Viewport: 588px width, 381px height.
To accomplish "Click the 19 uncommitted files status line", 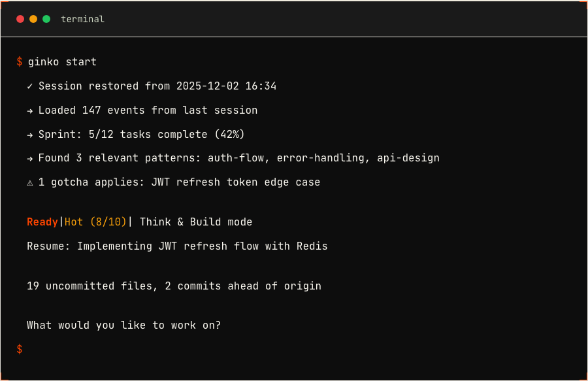I will pyautogui.click(x=174, y=286).
